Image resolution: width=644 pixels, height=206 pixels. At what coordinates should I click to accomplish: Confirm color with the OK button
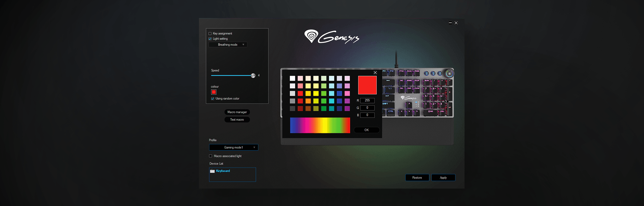[x=367, y=130]
